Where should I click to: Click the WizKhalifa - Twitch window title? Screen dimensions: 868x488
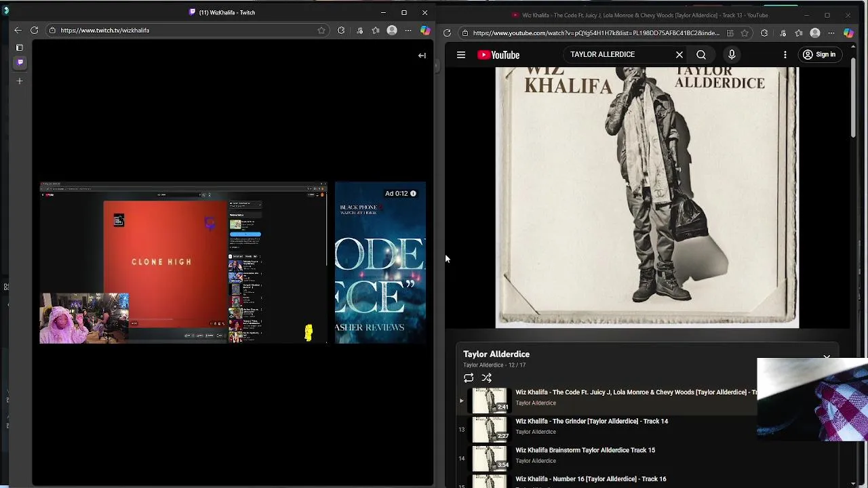click(227, 12)
